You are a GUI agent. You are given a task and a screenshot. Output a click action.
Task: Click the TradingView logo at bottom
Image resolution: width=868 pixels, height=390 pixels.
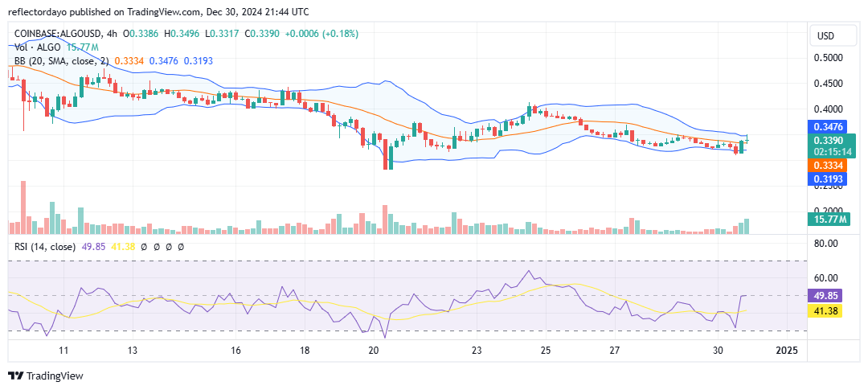tap(46, 376)
